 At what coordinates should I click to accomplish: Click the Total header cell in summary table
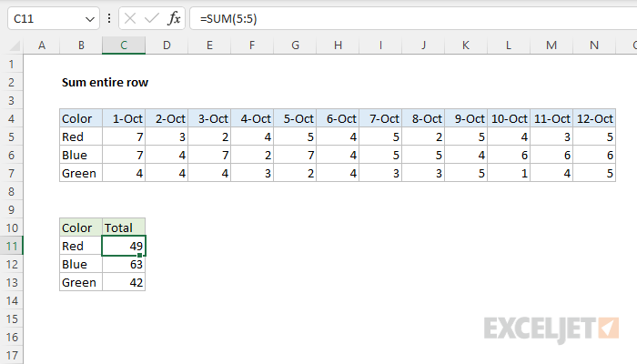pos(124,227)
